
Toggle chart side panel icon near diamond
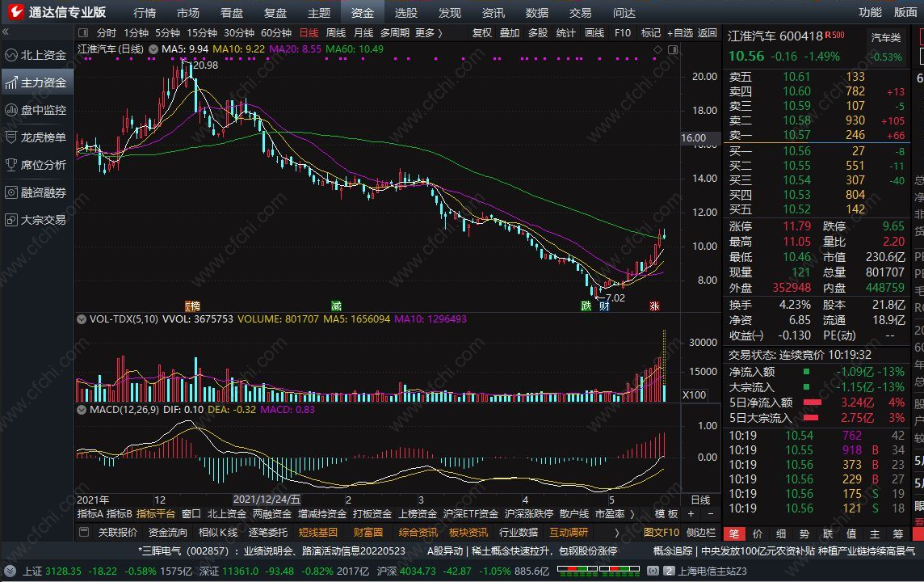(672, 50)
